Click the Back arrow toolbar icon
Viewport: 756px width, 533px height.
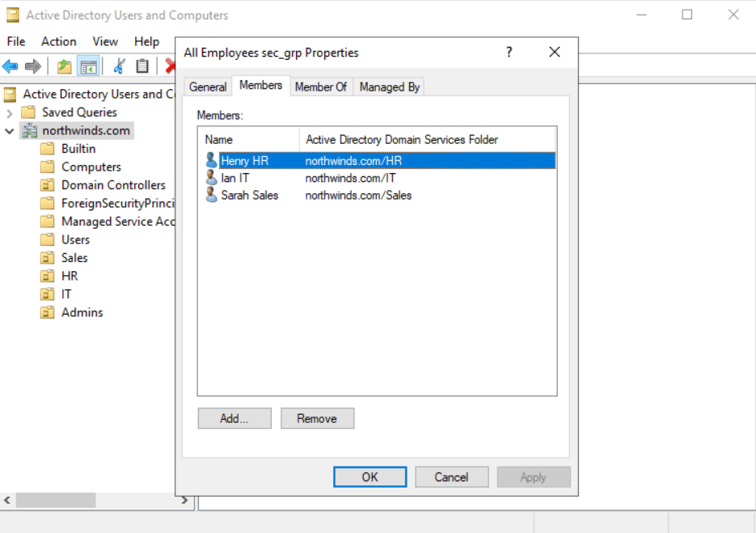[11, 66]
